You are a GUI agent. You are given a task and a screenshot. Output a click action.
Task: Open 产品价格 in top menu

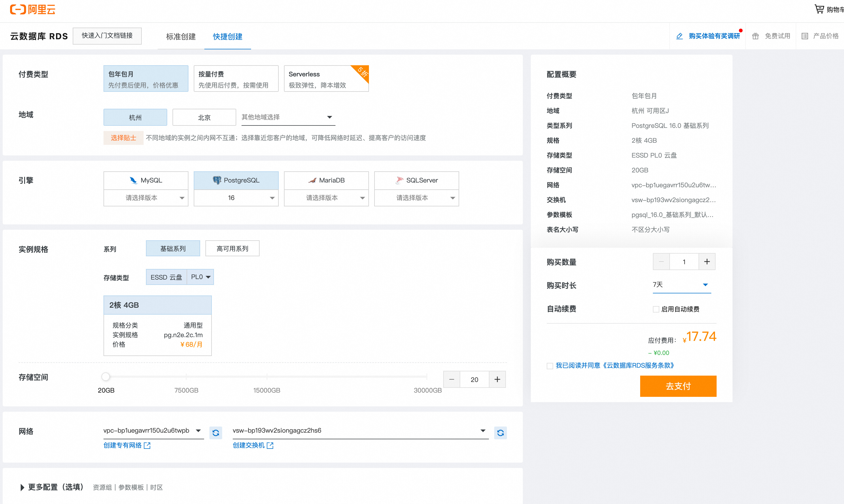pos(826,36)
